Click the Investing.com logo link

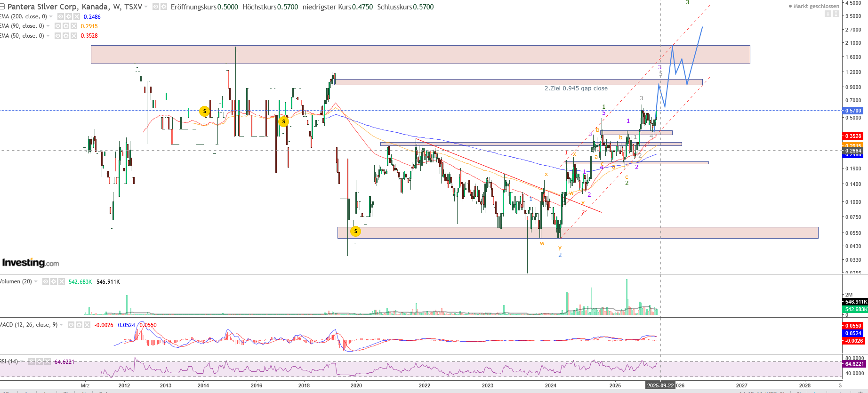tap(31, 263)
